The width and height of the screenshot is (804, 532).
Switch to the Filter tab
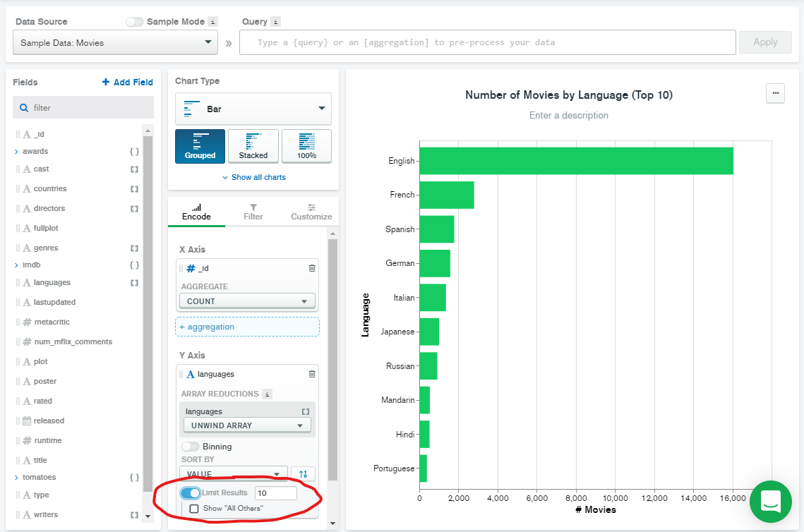[x=253, y=212]
